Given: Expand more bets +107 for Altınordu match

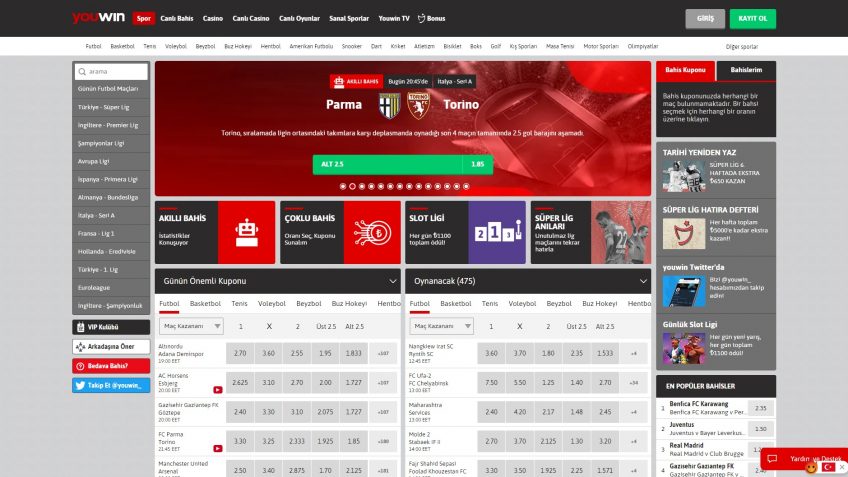Looking at the screenshot, I should tap(383, 353).
